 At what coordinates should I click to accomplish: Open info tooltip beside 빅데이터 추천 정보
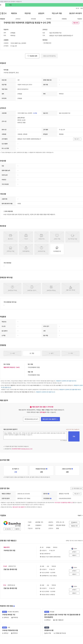[x=14, y=606]
